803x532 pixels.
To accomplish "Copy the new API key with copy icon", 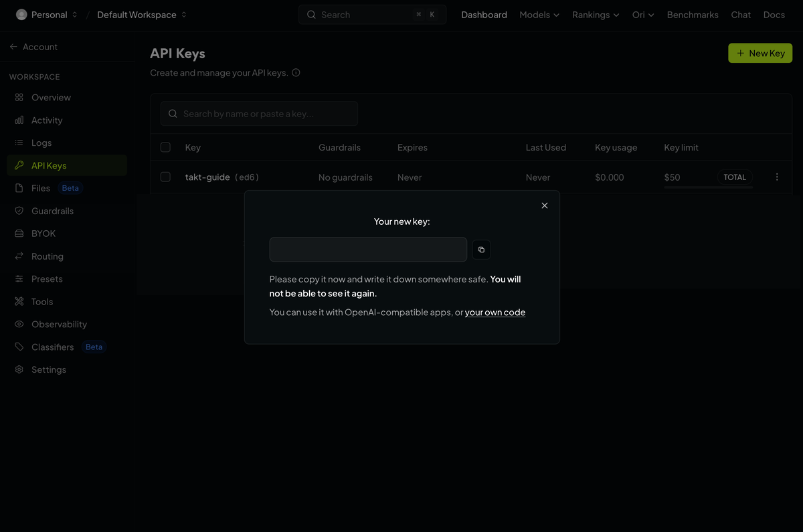I will pos(481,250).
